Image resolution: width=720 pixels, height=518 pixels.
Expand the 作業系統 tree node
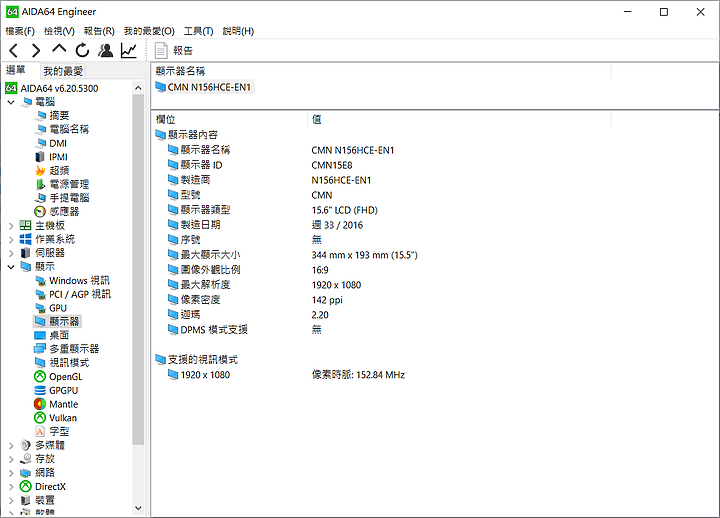click(x=11, y=239)
